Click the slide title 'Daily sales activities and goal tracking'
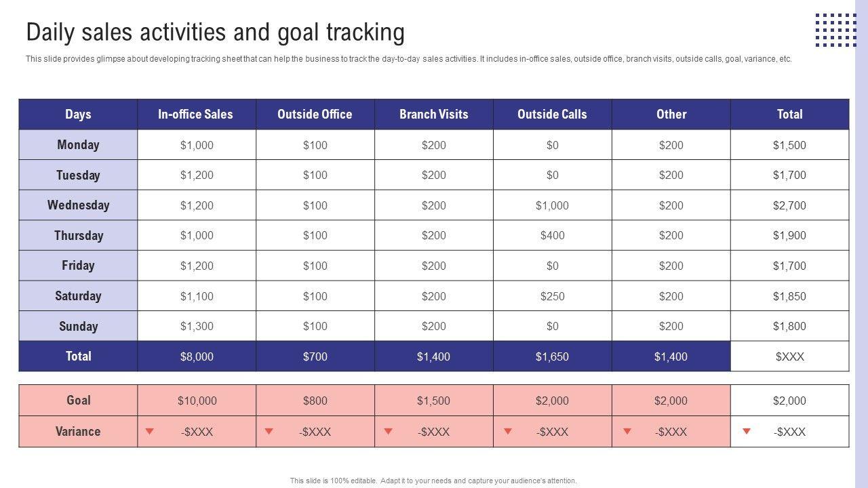 215,33
